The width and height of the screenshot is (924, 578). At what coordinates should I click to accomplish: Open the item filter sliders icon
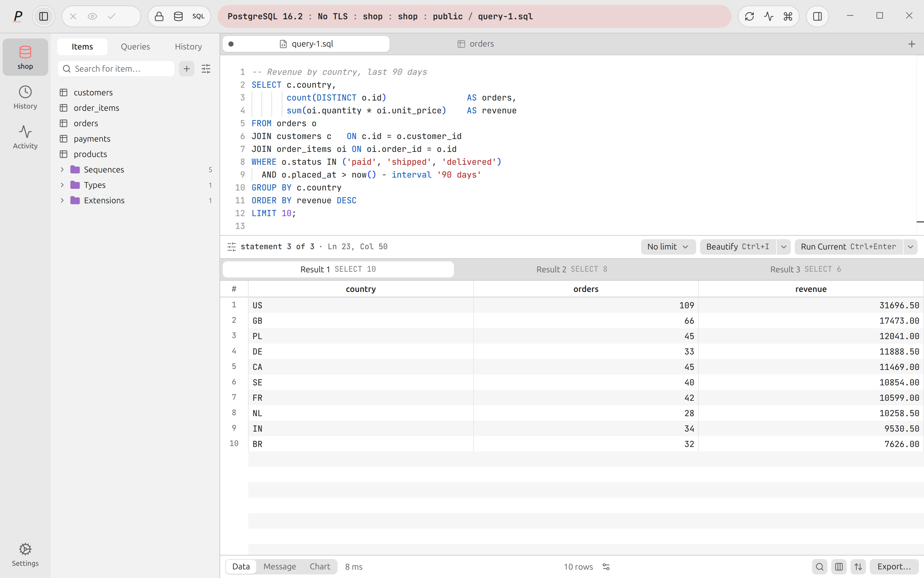click(206, 69)
